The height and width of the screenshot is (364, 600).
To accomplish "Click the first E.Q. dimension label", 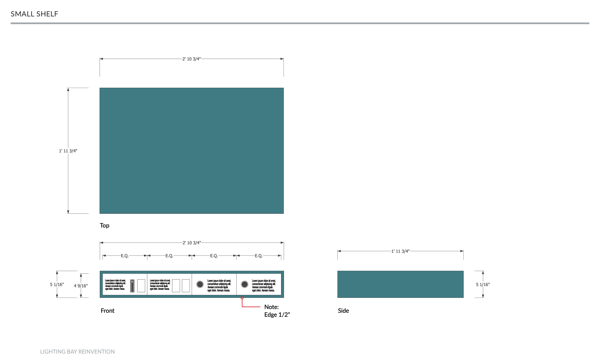I will pyautogui.click(x=124, y=256).
